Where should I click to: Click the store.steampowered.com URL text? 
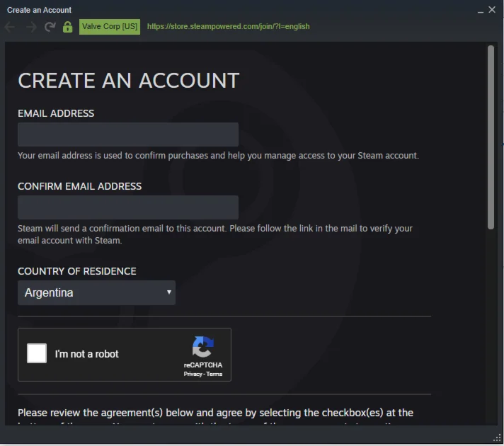(x=228, y=26)
